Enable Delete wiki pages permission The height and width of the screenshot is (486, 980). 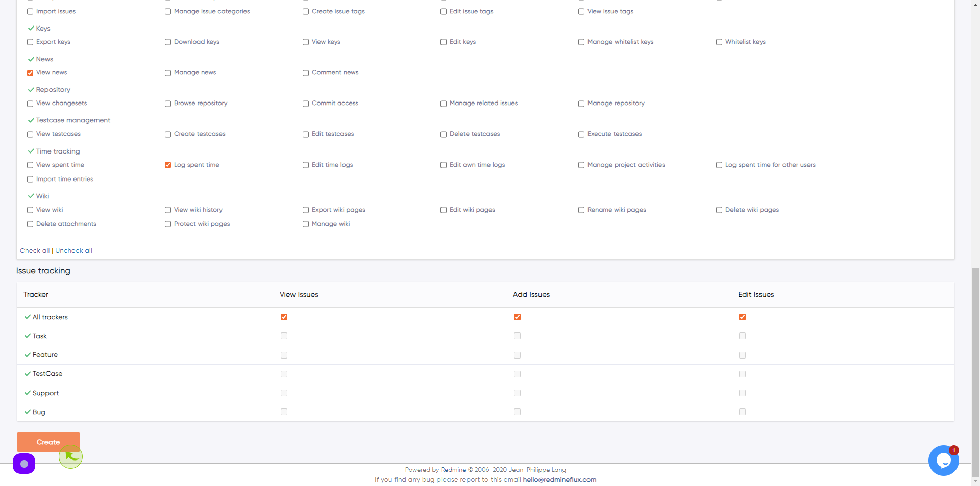[719, 210]
